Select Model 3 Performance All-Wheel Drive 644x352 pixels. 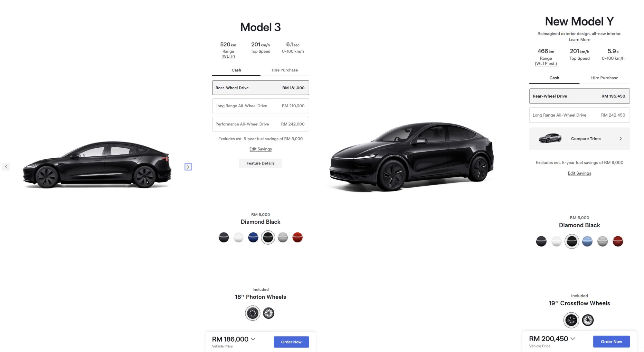tap(260, 124)
